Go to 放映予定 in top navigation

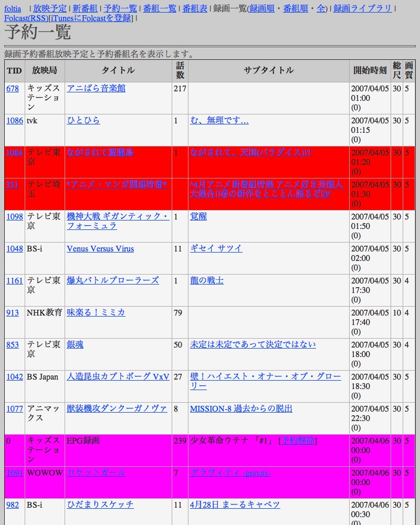(x=49, y=8)
